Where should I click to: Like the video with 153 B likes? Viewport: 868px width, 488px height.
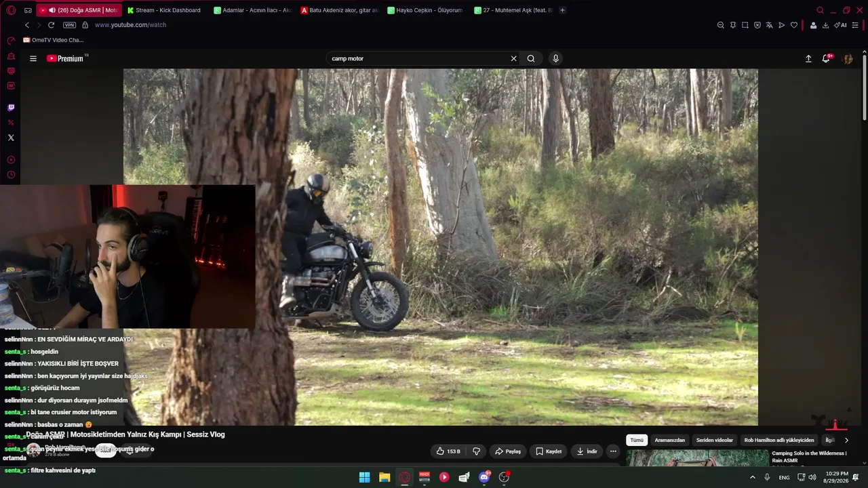pyautogui.click(x=448, y=451)
